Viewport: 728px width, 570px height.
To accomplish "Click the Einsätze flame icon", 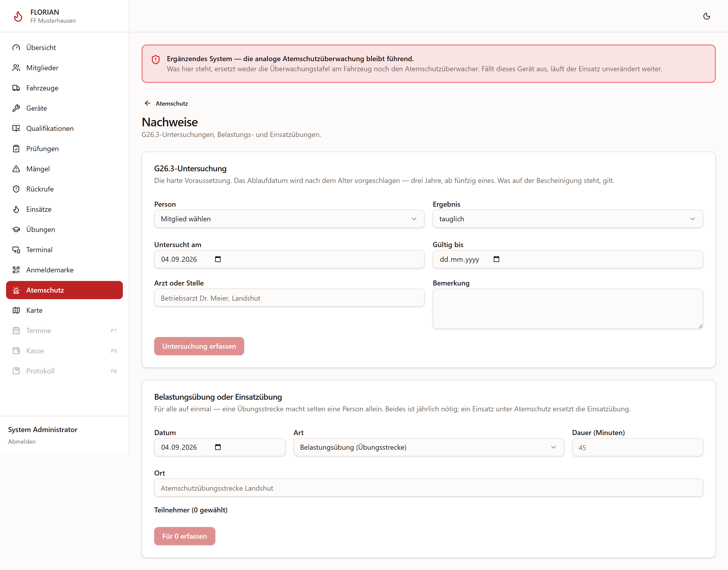I will tap(16, 209).
